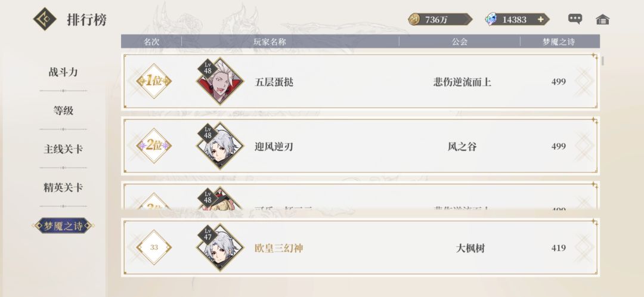Select the 精英关卡 ranking tab
Image resolution: width=644 pixels, height=297 pixels.
(x=63, y=187)
